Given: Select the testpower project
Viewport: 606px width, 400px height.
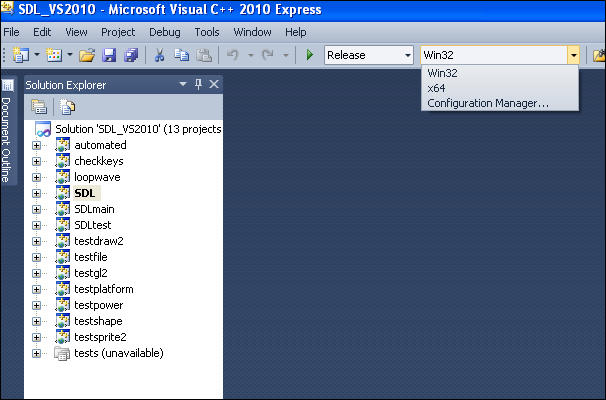Looking at the screenshot, I should (x=99, y=305).
